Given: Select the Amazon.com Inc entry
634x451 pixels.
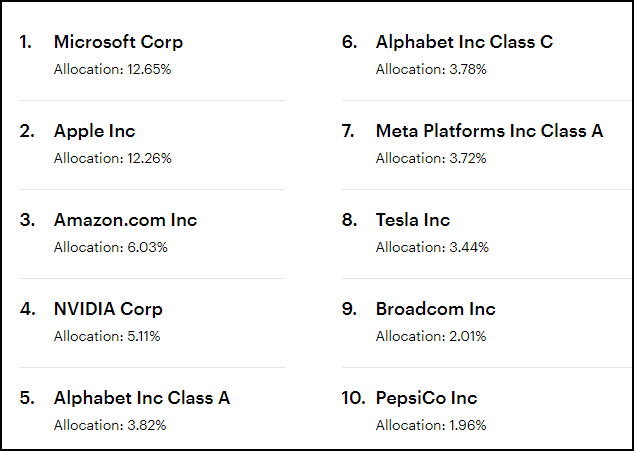Looking at the screenshot, I should tap(125, 220).
